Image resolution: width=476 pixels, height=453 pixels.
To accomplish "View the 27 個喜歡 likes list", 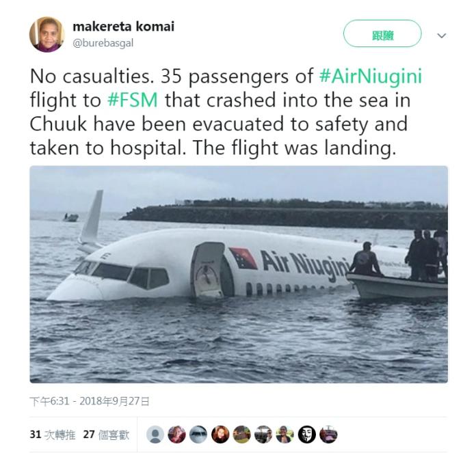I will (105, 434).
